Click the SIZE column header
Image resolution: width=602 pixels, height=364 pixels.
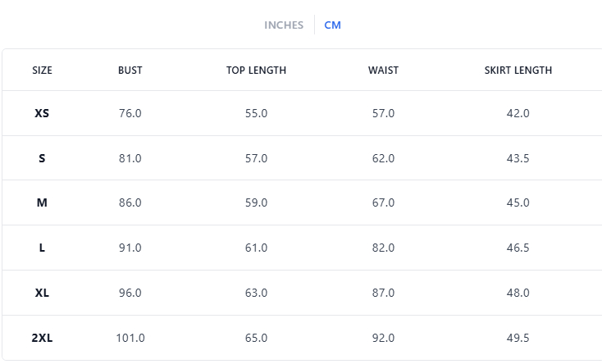(x=42, y=71)
